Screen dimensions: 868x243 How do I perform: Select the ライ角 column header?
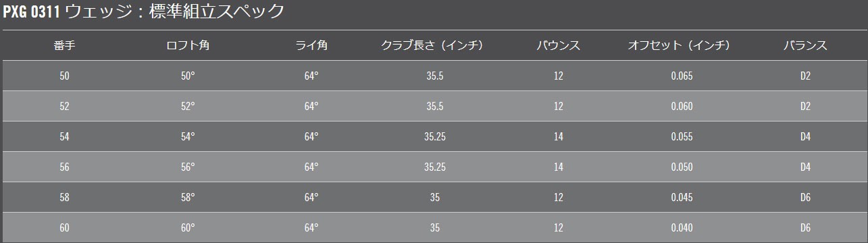point(311,46)
